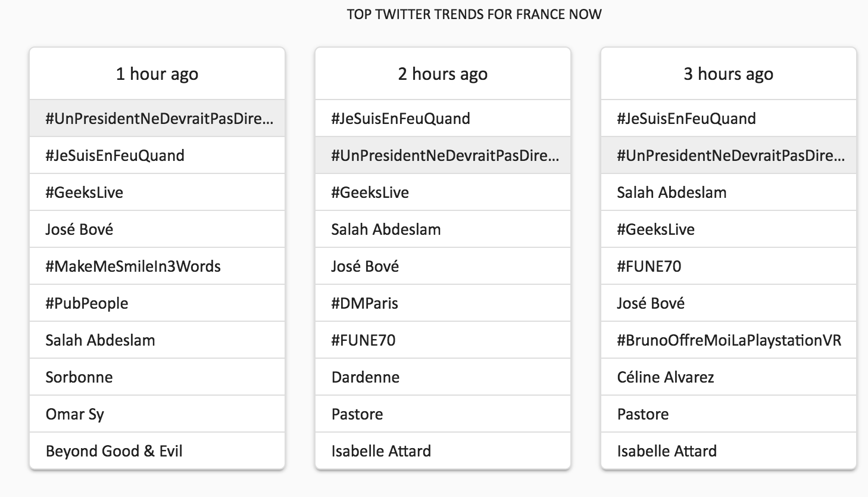Select the #PubPeople trend
The height and width of the screenshot is (497, 868).
pyautogui.click(x=87, y=303)
